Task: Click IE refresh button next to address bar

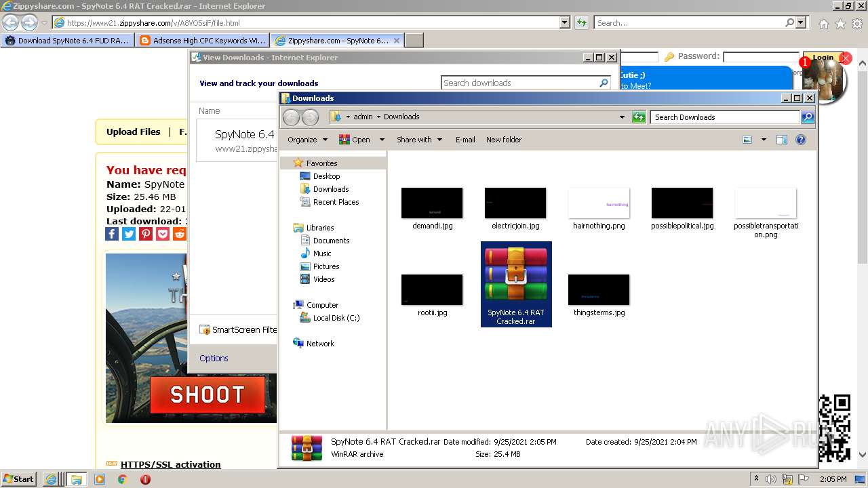Action: [582, 23]
